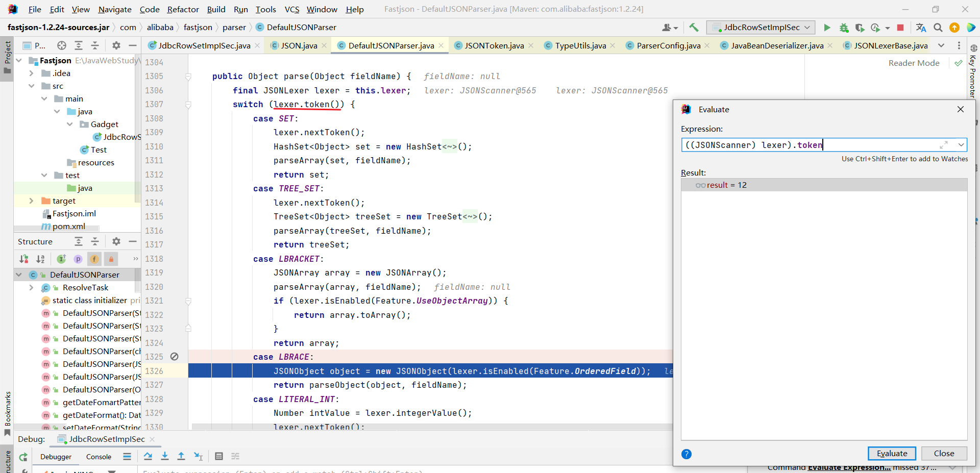Toggle show fields in Structure
980x473 pixels.
pyautogui.click(x=94, y=259)
